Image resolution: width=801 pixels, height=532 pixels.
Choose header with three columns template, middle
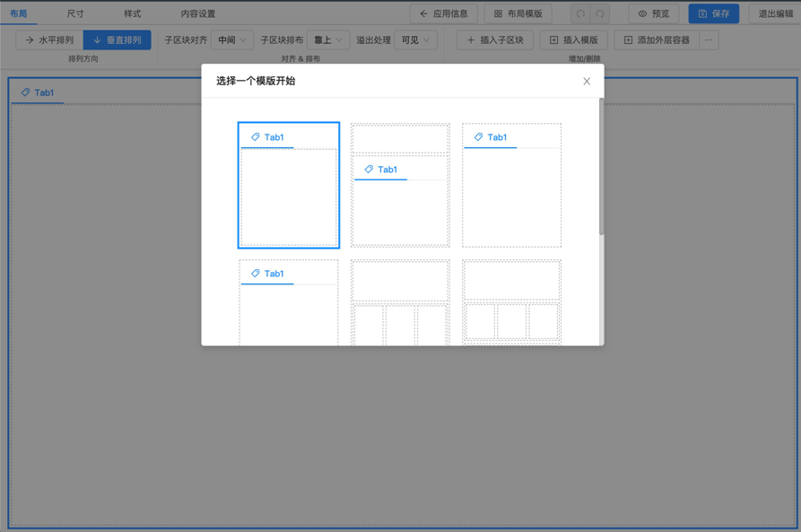(400, 302)
